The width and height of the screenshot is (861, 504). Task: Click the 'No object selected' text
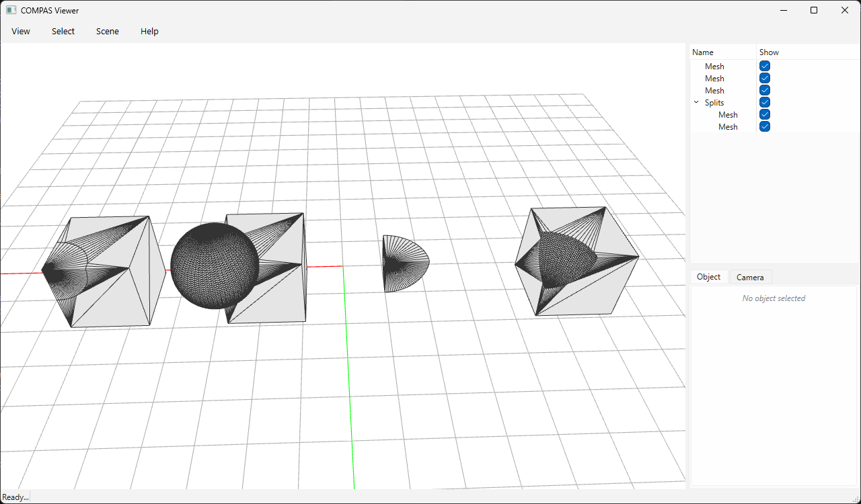[x=774, y=298]
